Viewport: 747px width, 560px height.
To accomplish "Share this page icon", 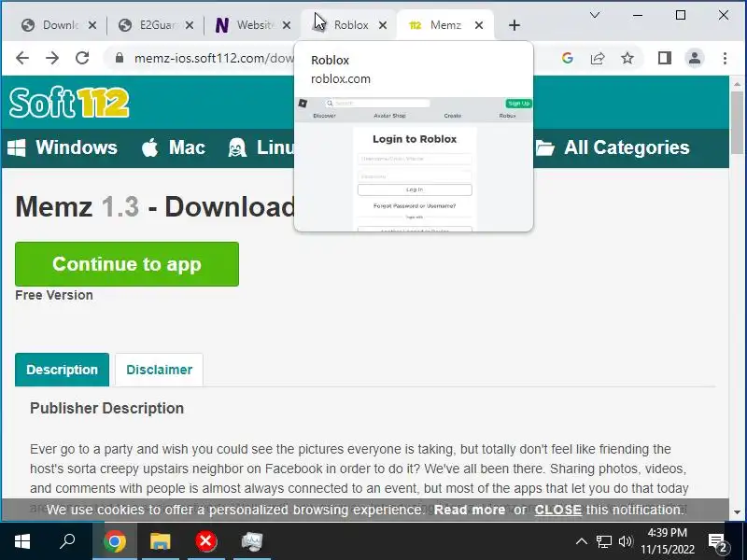I will 598,58.
